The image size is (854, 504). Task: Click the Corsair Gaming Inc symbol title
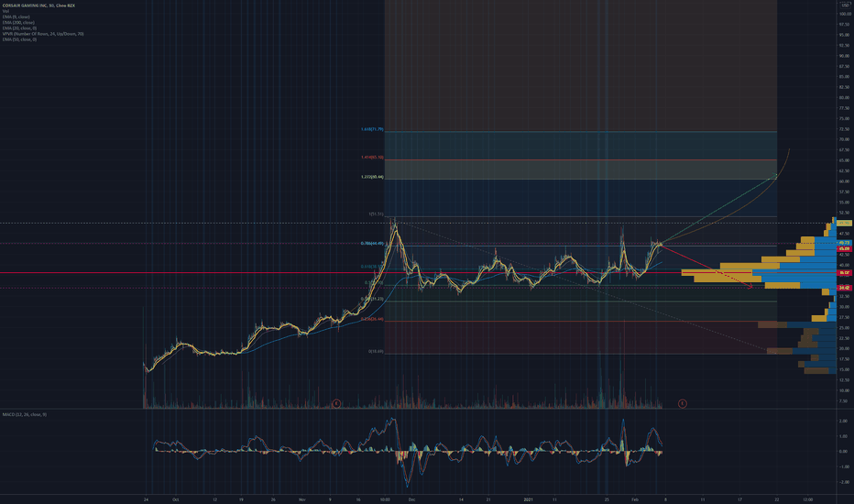pos(38,5)
